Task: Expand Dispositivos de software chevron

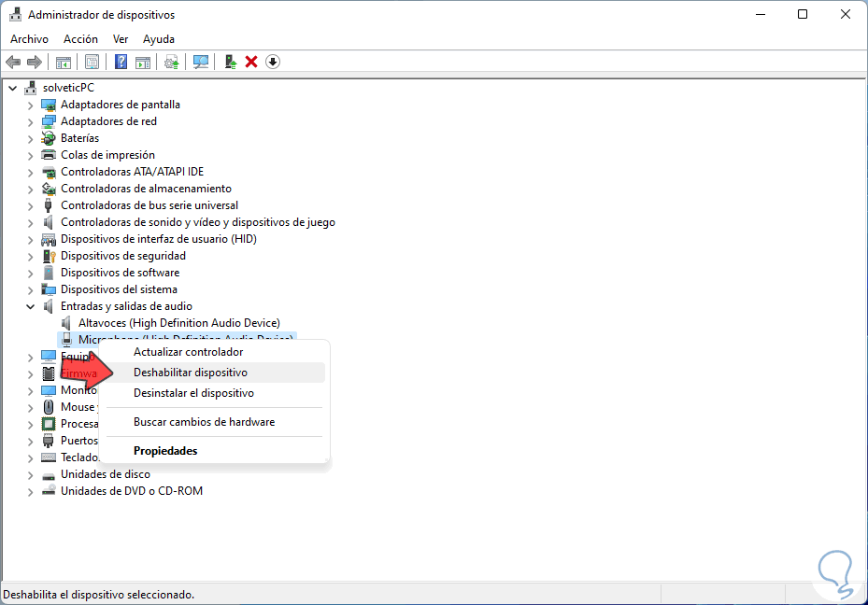Action: (31, 273)
